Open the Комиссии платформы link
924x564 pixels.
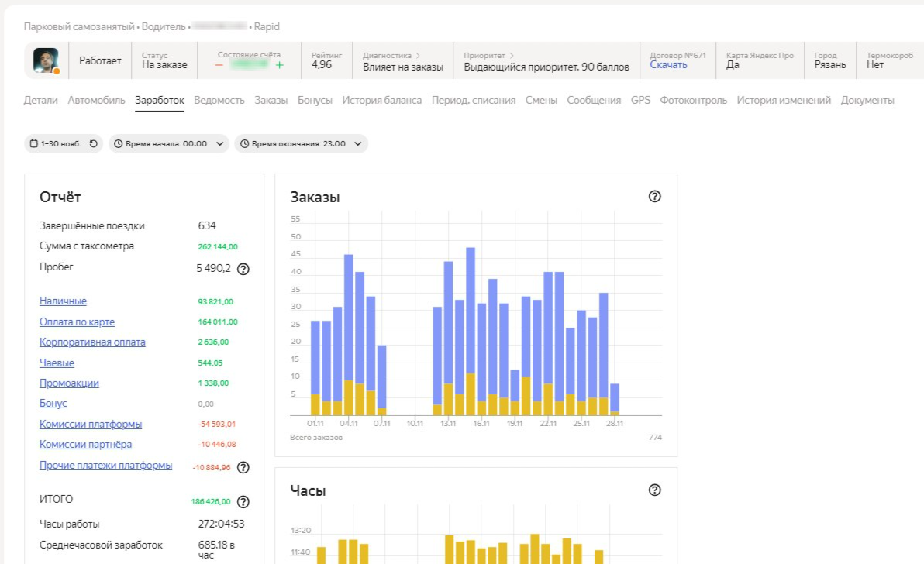(x=91, y=424)
